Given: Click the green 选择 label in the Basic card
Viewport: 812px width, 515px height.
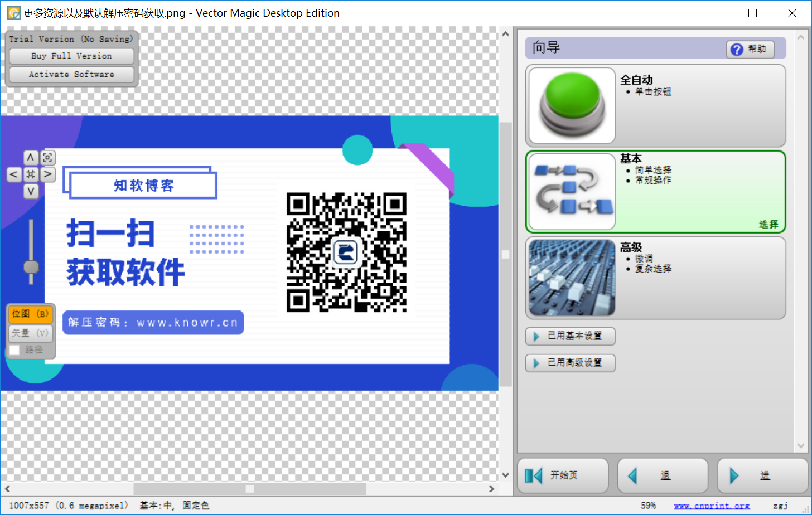Looking at the screenshot, I should [x=768, y=224].
